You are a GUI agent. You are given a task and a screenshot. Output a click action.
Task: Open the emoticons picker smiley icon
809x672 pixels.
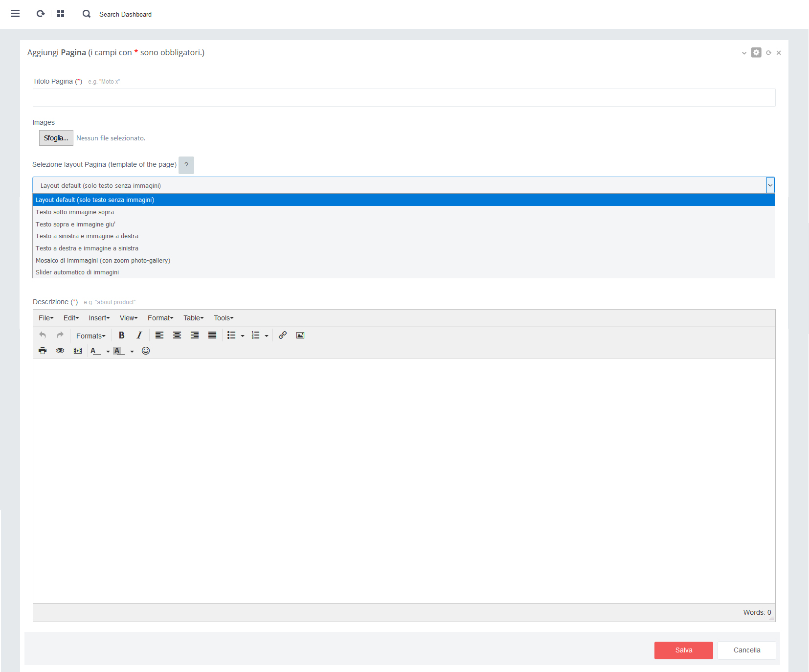tap(146, 351)
